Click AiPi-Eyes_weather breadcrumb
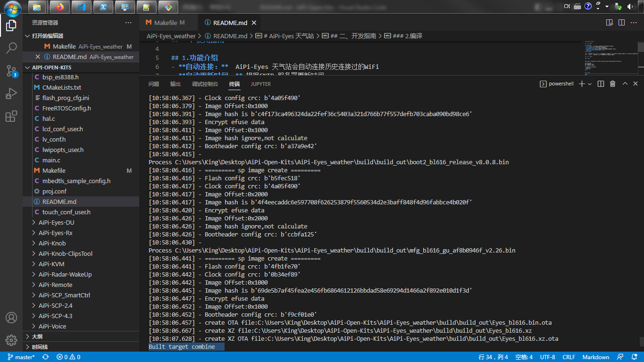644x362 pixels. coord(171,36)
